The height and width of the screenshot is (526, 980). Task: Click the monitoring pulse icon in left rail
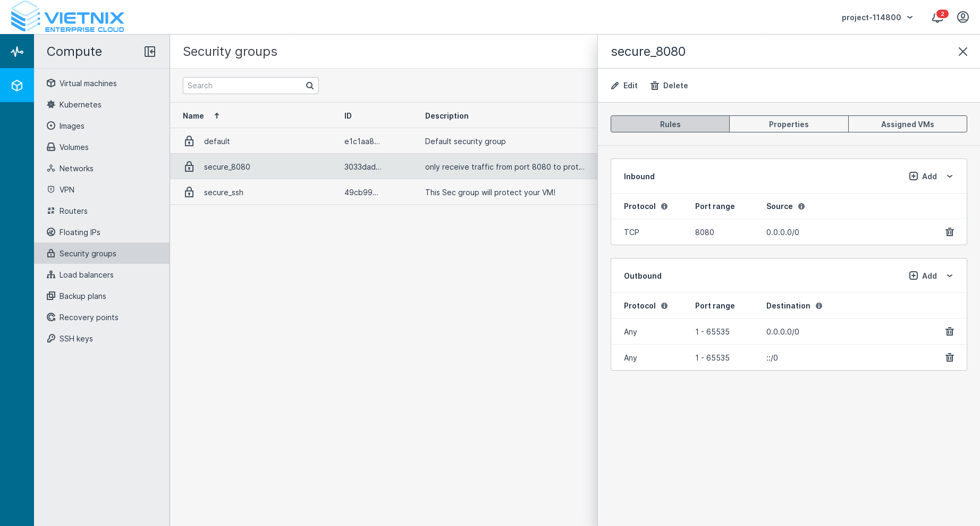[x=17, y=52]
